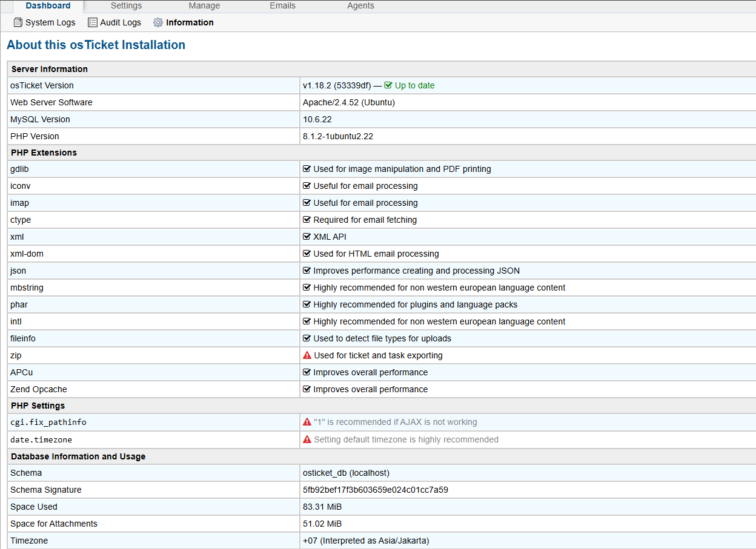Click the "Zend Opcache" extension name
This screenshot has width=756, height=549.
[x=39, y=389]
